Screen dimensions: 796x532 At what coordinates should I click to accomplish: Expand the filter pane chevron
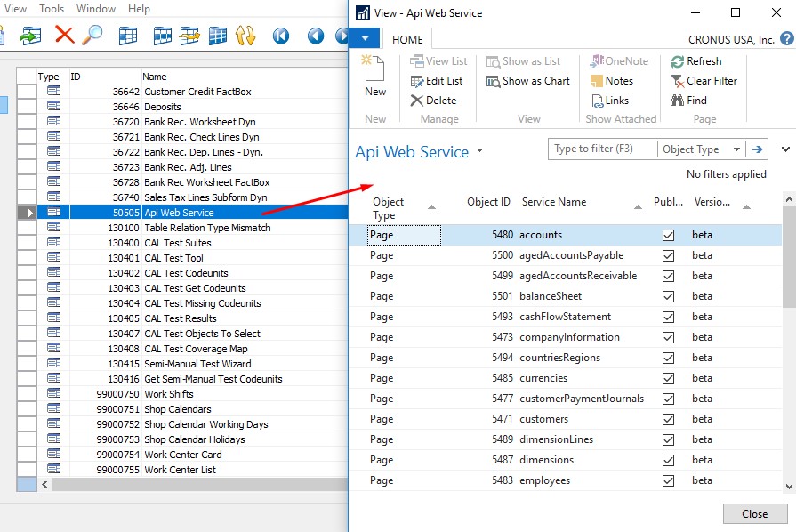pyautogui.click(x=785, y=149)
